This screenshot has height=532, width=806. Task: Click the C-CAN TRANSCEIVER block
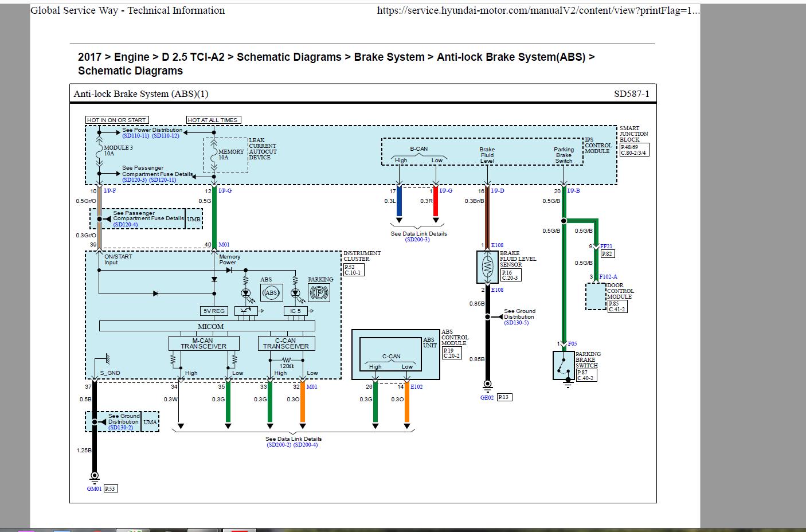point(286,343)
